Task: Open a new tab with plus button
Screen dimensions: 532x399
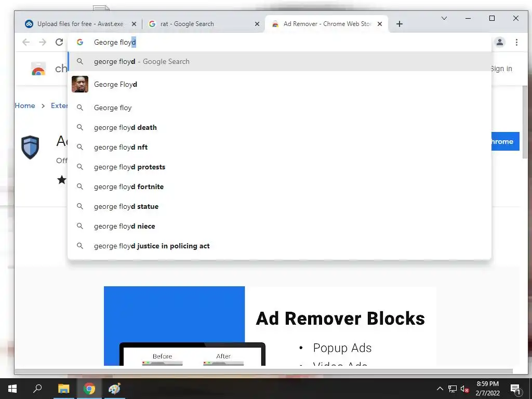Action: point(400,24)
